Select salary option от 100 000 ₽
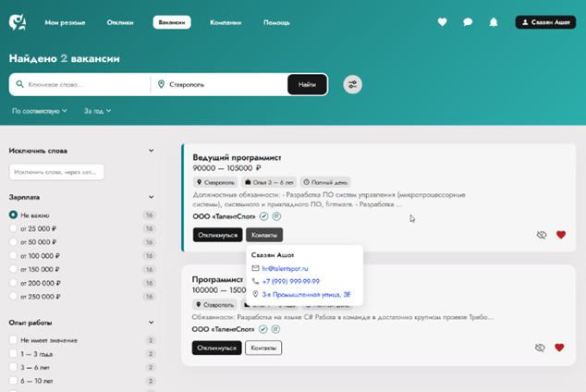This screenshot has height=392, width=586. click(x=14, y=255)
